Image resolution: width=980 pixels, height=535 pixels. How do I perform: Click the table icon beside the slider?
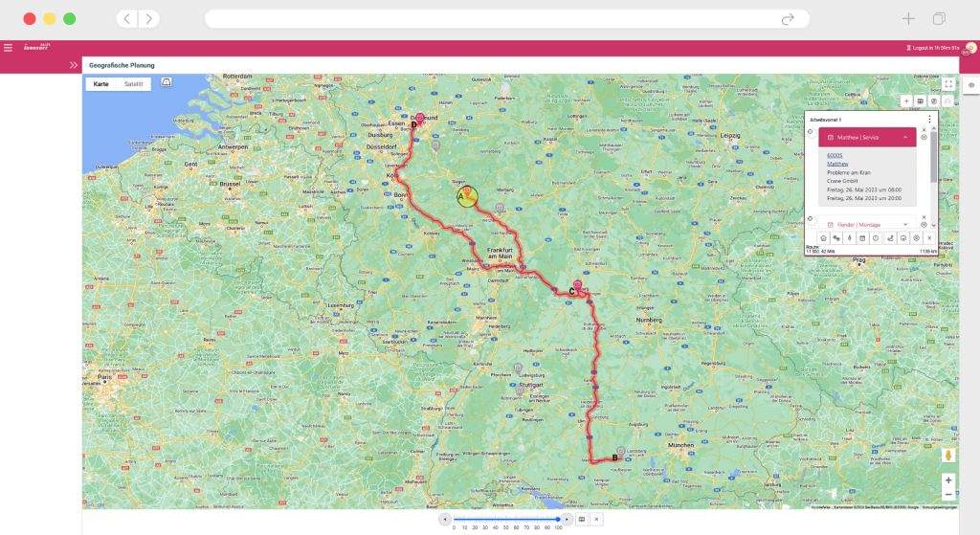tap(582, 520)
